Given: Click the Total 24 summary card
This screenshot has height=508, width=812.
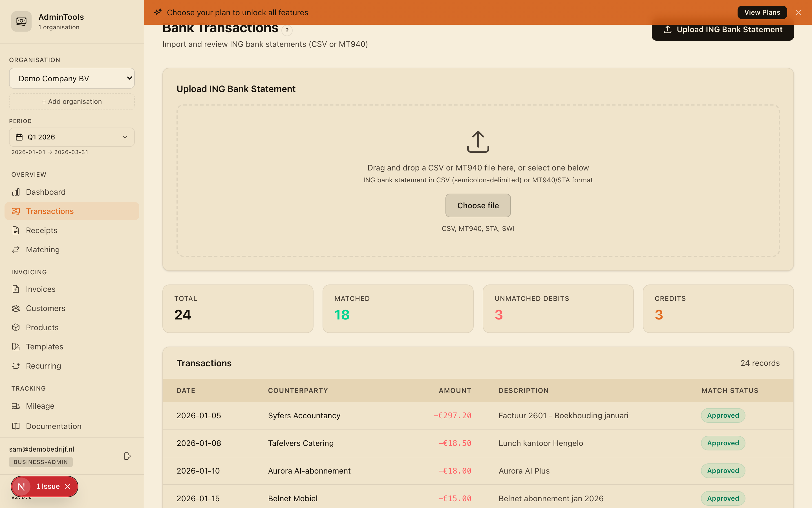Looking at the screenshot, I should (238, 308).
